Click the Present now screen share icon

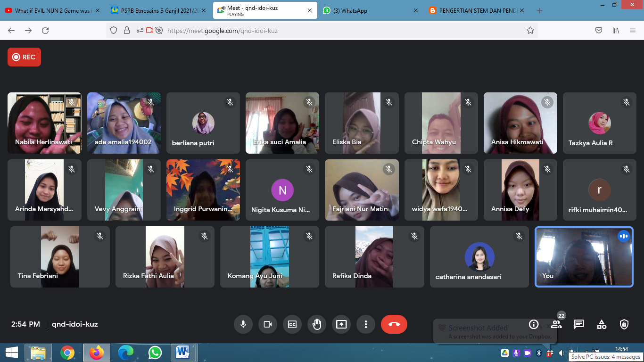coord(341,324)
